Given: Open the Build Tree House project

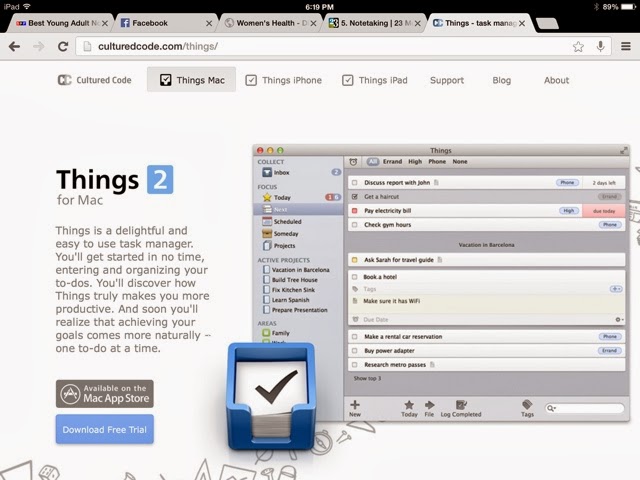Looking at the screenshot, I should [291, 280].
